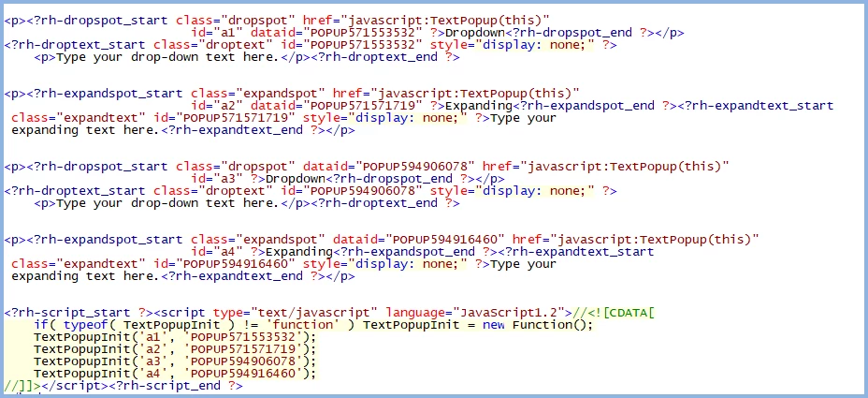Click the green //]]> closing comment
The width and height of the screenshot is (868, 398).
[22, 386]
